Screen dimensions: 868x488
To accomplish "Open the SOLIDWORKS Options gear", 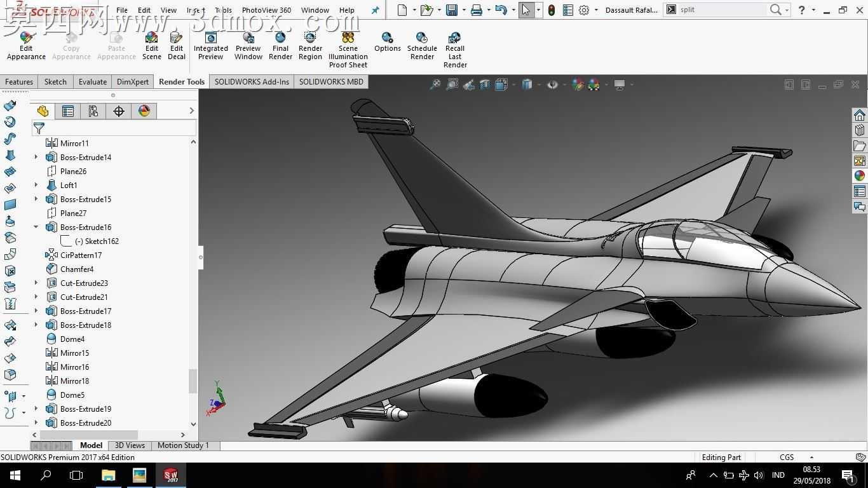I will [x=584, y=10].
